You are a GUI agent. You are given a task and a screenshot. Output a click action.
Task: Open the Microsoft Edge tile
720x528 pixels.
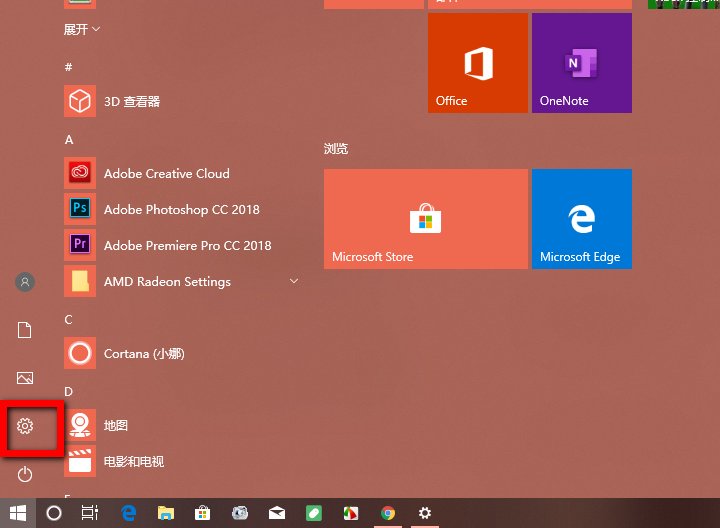tap(581, 219)
